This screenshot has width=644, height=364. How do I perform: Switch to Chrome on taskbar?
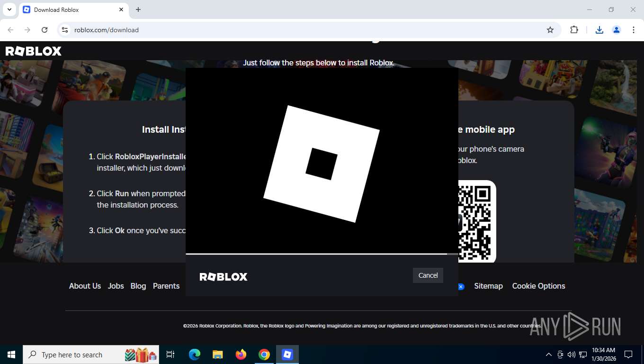[x=264, y=355]
